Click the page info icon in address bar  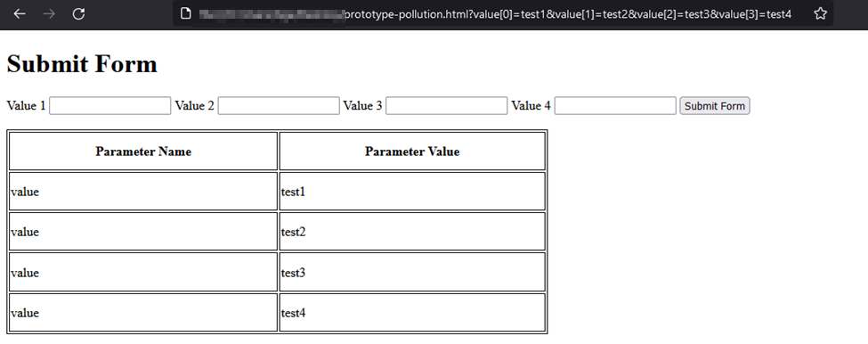(186, 14)
